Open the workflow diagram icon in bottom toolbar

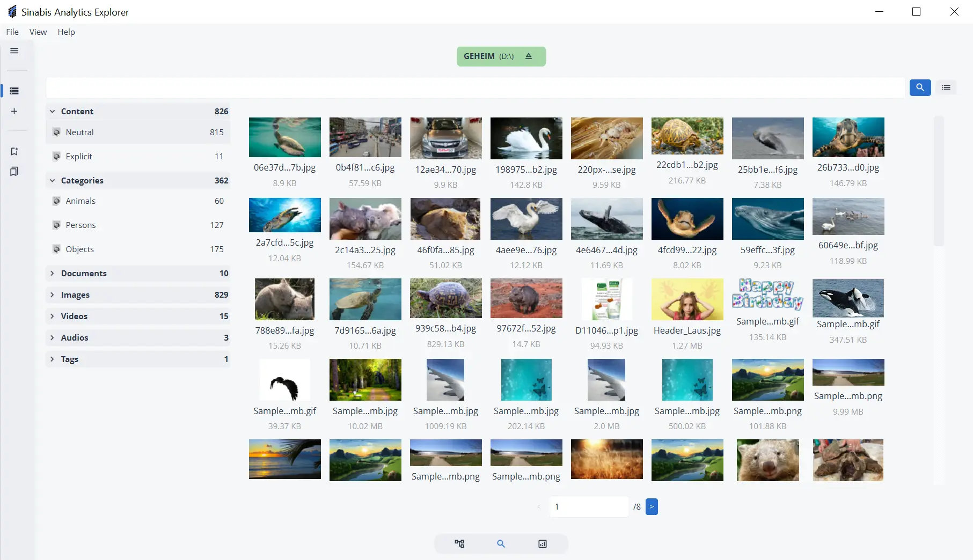coord(459,543)
